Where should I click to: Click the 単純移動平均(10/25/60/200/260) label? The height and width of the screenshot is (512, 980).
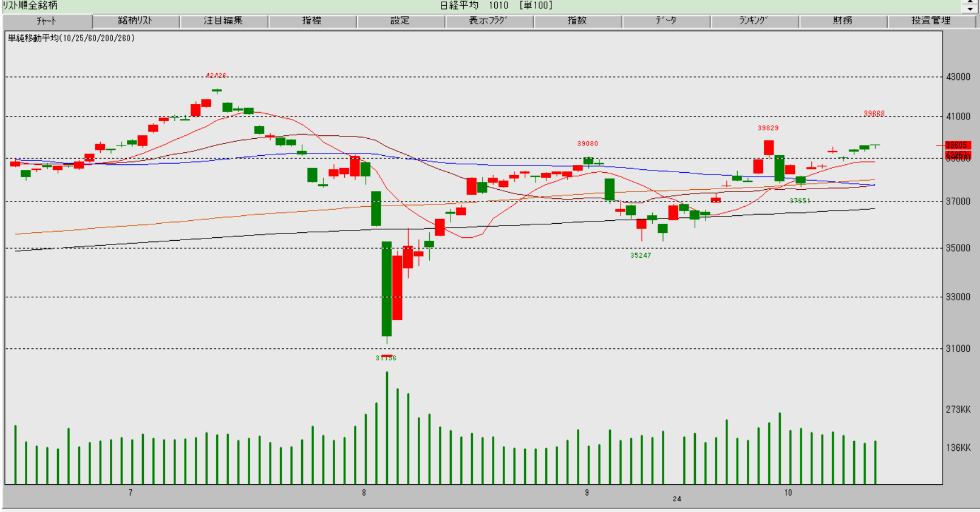[71, 39]
